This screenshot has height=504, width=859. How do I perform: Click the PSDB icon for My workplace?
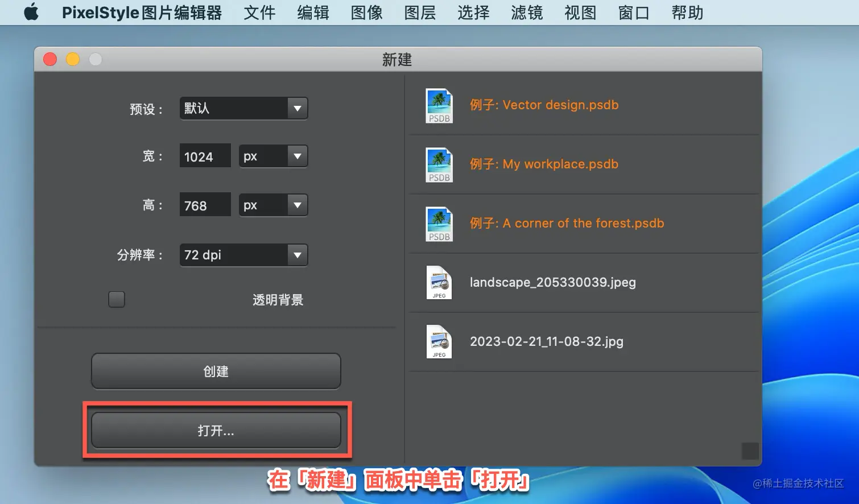click(439, 165)
